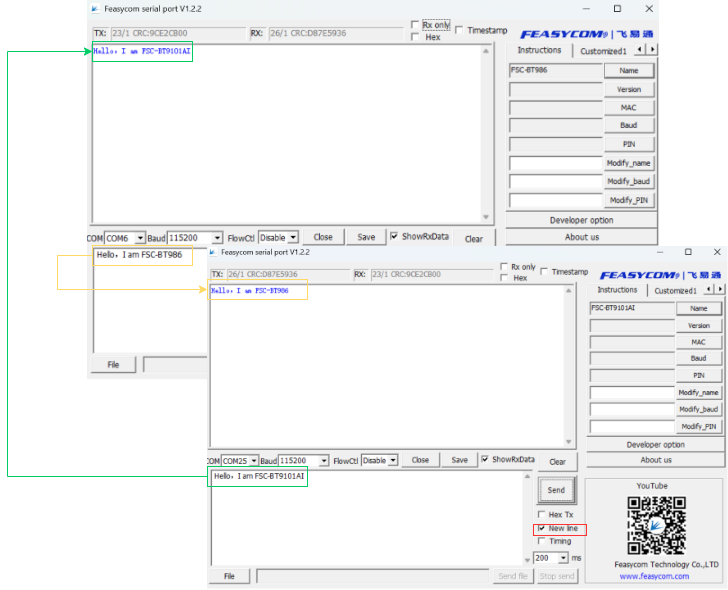728x590 pixels.
Task: Click Save button in the back window
Action: click(x=366, y=237)
